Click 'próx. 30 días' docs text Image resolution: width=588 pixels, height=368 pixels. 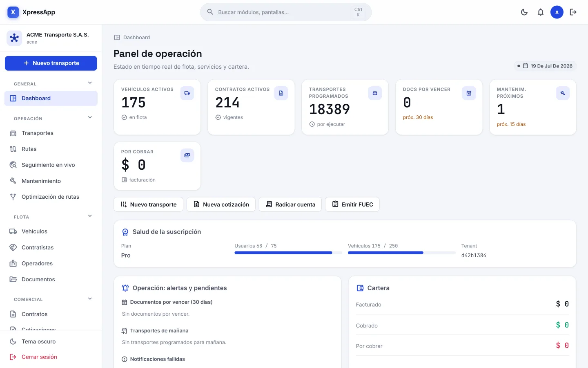[418, 117]
